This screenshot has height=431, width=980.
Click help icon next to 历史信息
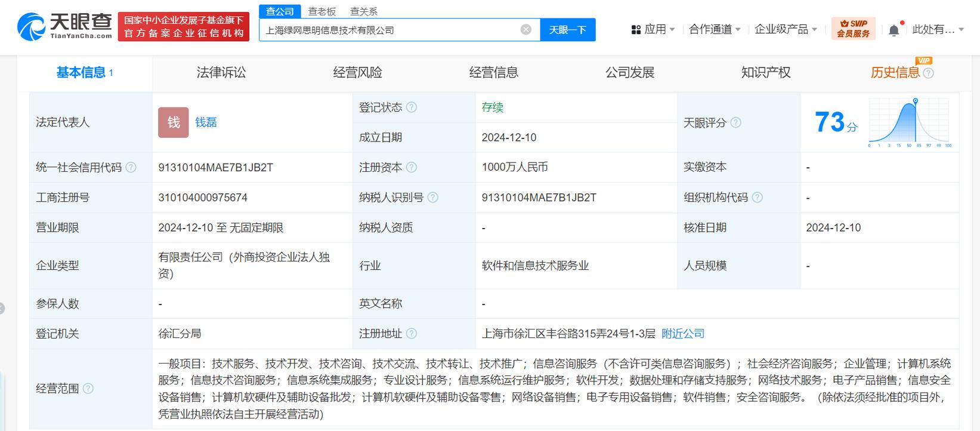(928, 73)
